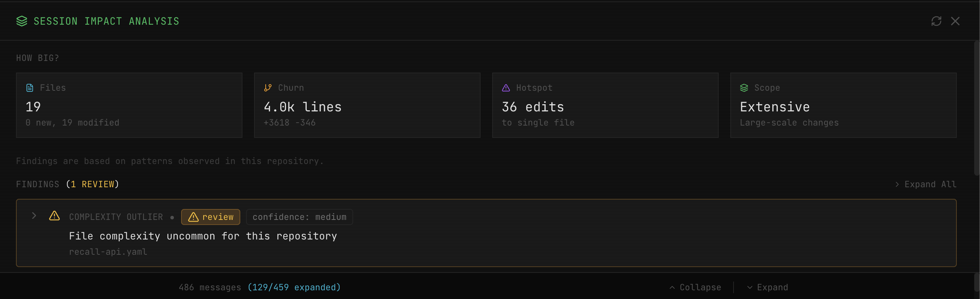Viewport: 980px width, 299px height.
Task: Select the Hotspot 36 edits card
Action: [x=605, y=105]
